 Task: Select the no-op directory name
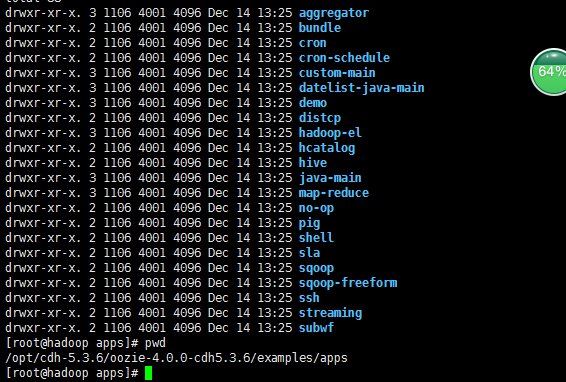[x=317, y=208]
